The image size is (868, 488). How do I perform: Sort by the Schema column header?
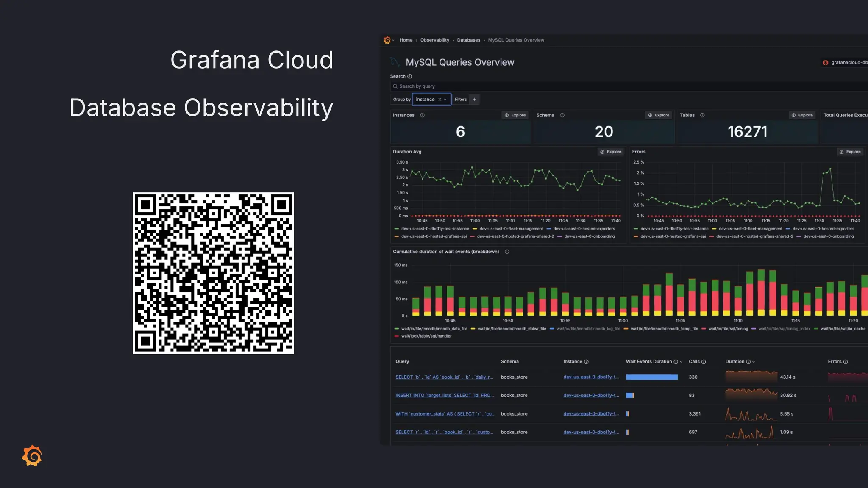[509, 362]
